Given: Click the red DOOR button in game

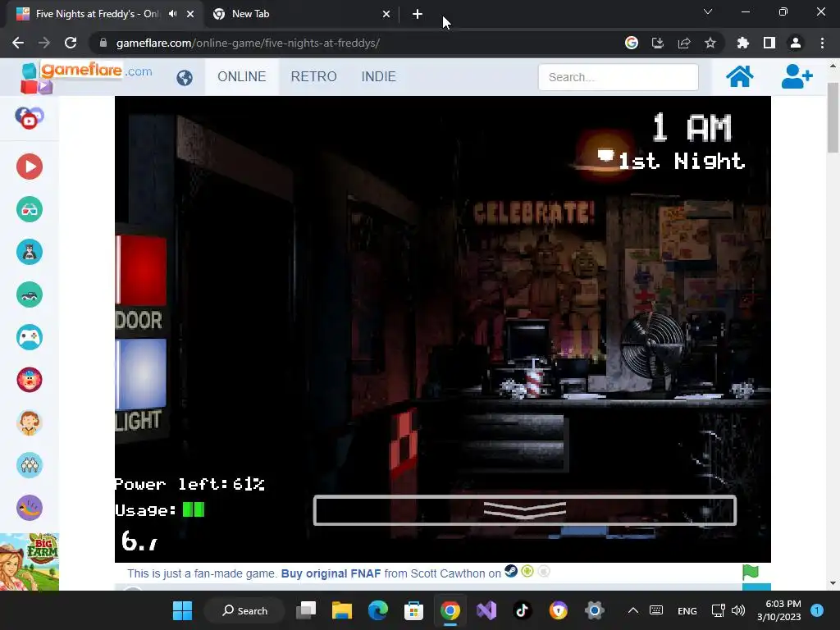Looking at the screenshot, I should point(141,271).
